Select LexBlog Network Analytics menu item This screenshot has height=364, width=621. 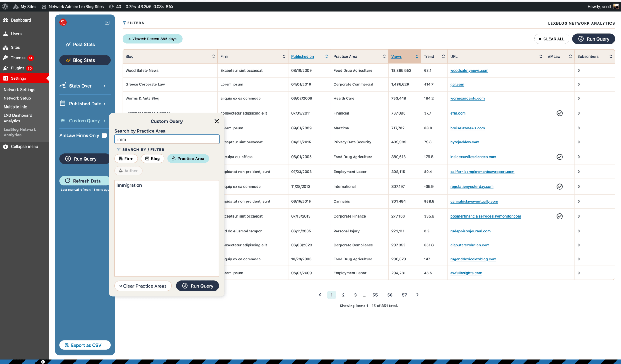20,132
